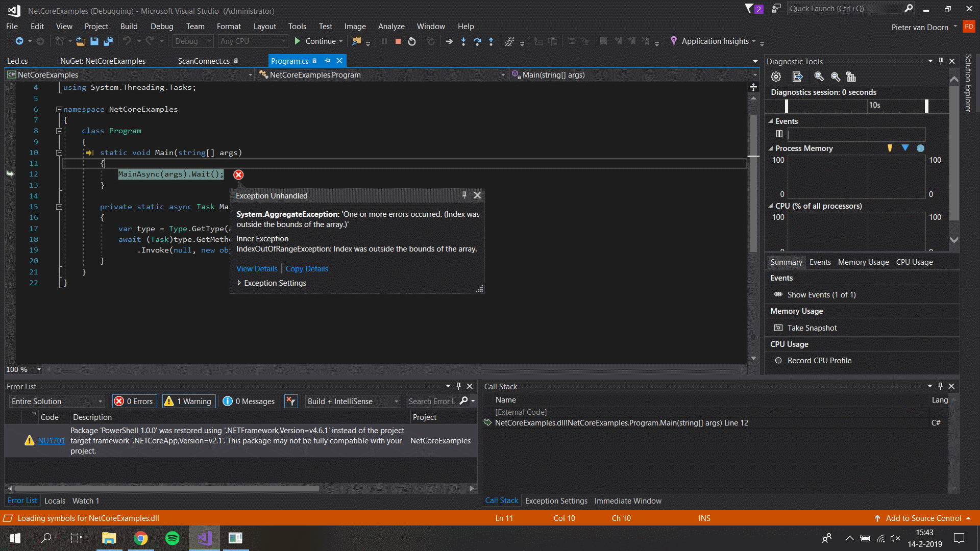Screen dimensions: 980x551
Task: Open Chrome from the taskbar
Action: pyautogui.click(x=141, y=538)
